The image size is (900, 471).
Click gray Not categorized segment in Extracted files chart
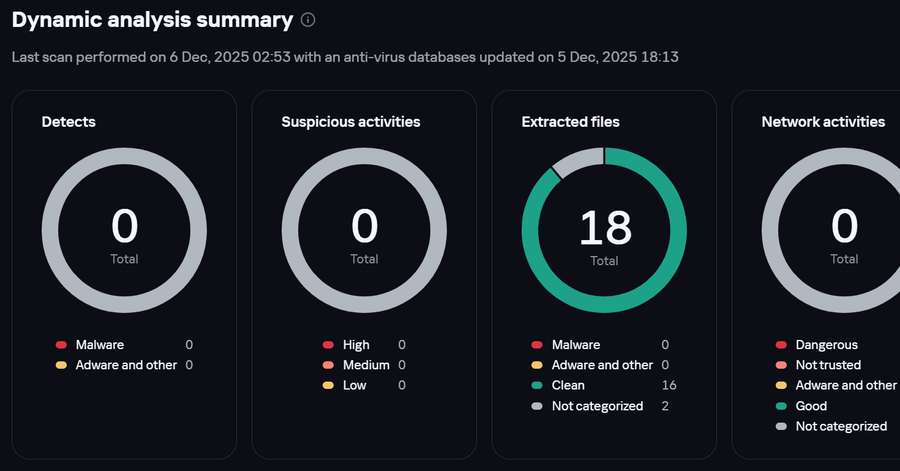click(574, 161)
